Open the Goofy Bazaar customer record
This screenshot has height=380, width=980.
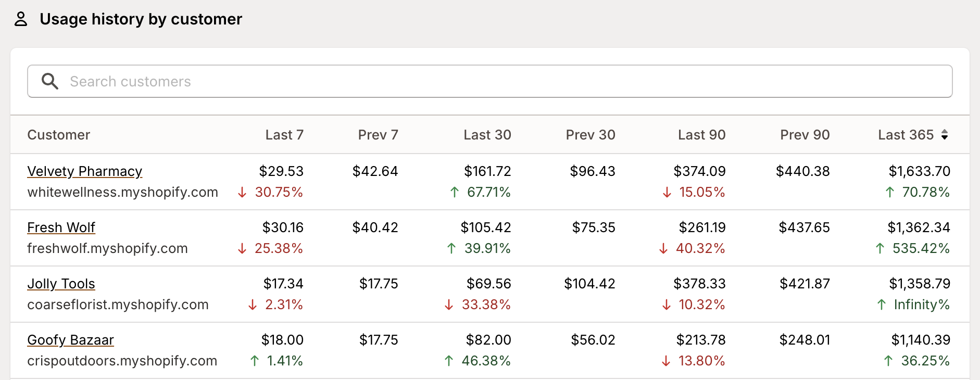coord(70,340)
